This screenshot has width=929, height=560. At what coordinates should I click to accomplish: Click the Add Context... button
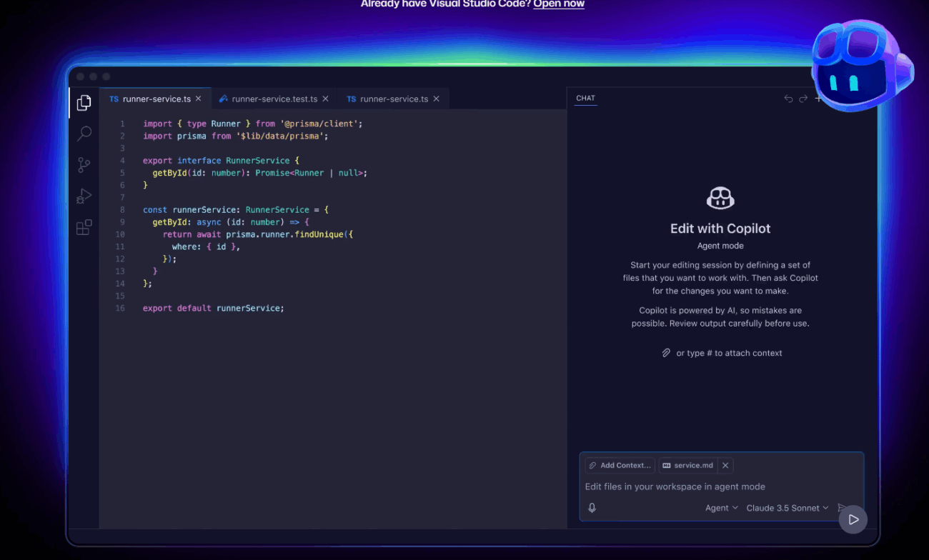pos(620,465)
